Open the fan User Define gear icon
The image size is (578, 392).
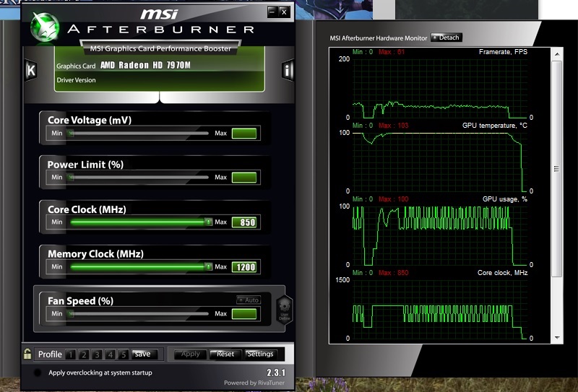tap(284, 310)
